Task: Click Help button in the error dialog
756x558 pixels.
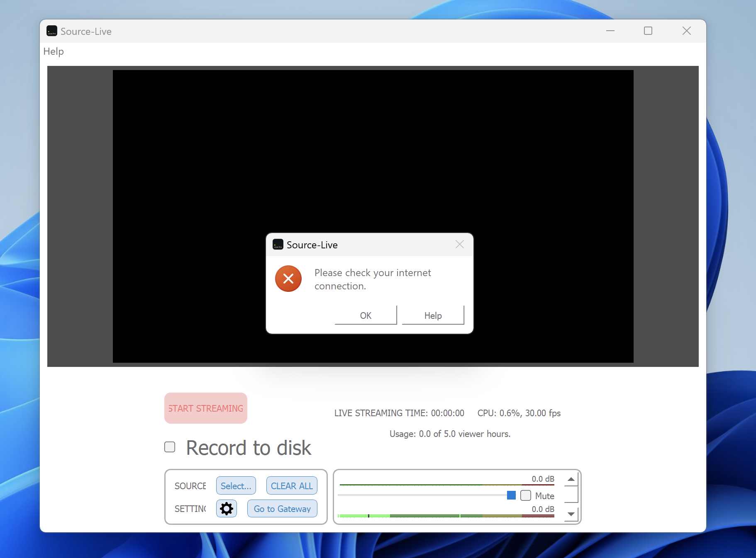Action: click(433, 315)
